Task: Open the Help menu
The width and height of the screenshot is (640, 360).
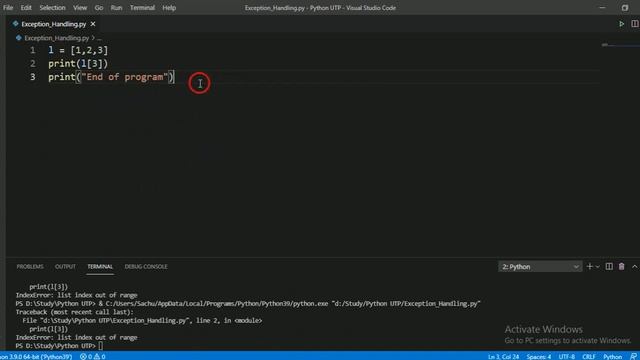Action: [169, 8]
